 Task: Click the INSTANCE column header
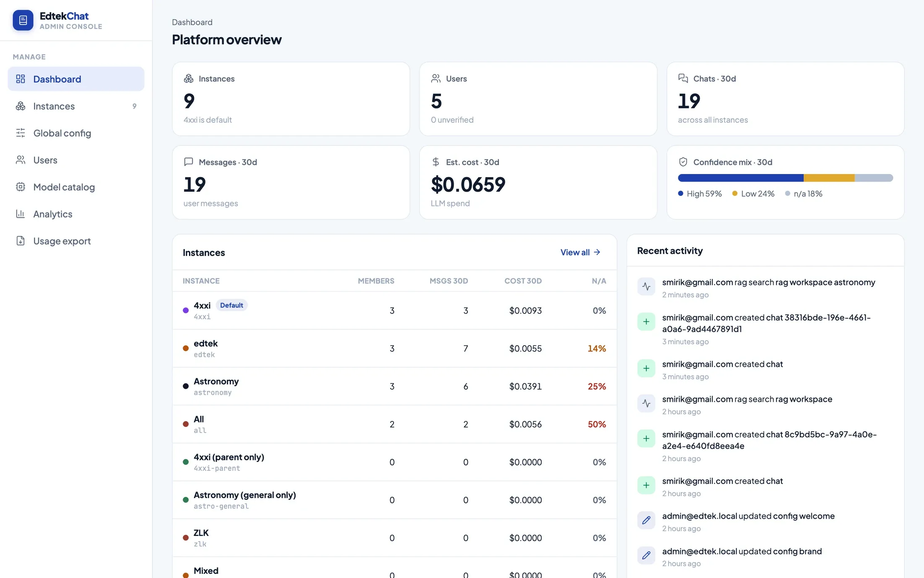pos(201,281)
